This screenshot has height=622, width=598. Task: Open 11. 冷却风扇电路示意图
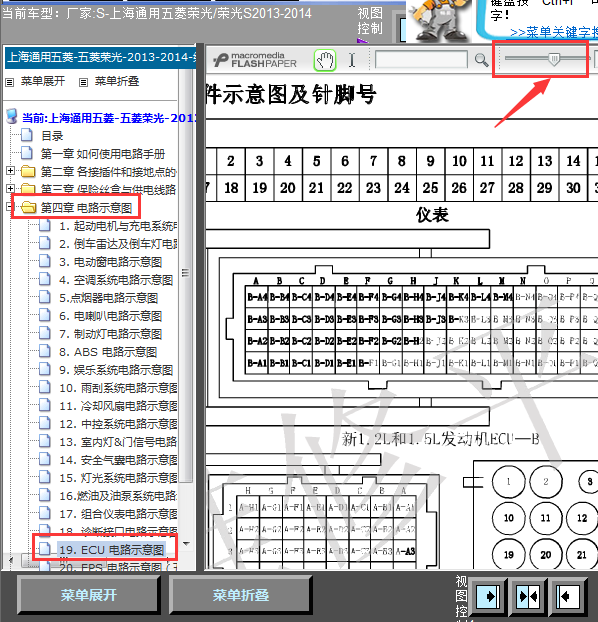[118, 406]
